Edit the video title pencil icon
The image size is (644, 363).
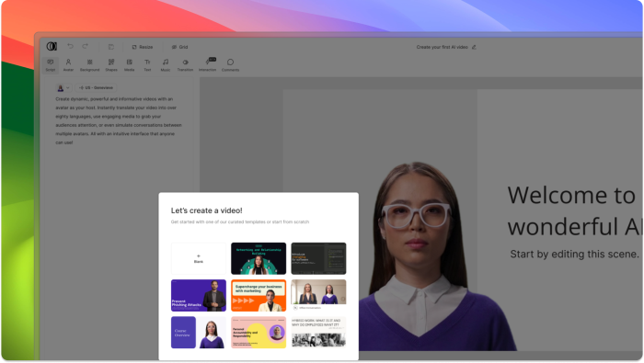474,47
